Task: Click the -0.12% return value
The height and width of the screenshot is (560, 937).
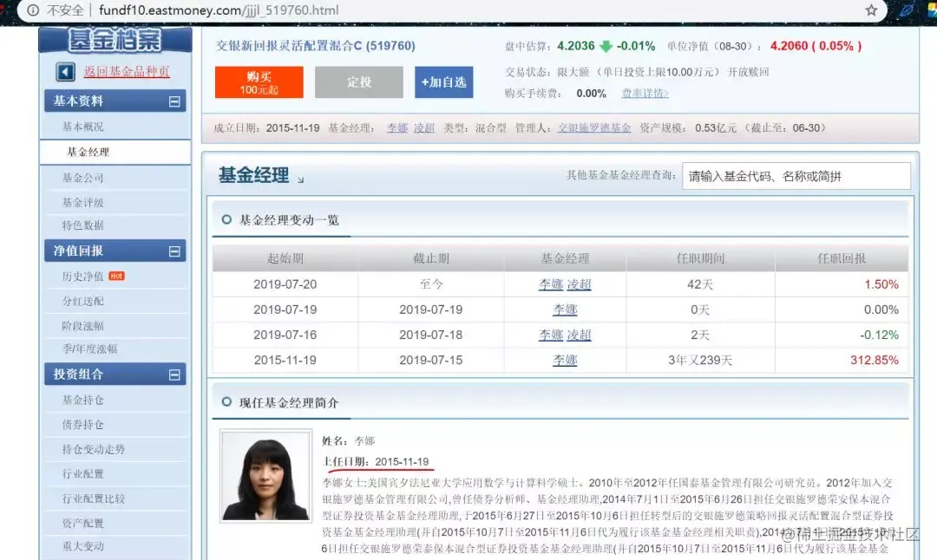Action: click(879, 335)
